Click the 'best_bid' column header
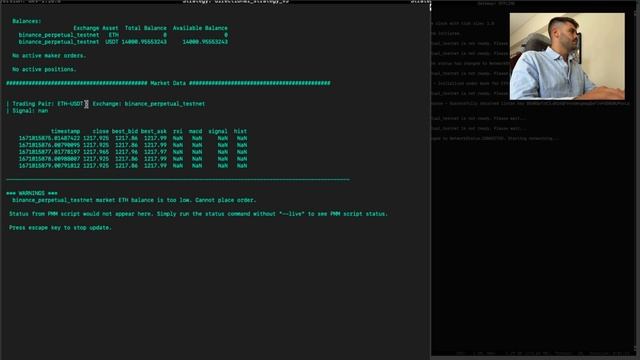This screenshot has width=640, height=360. click(x=124, y=131)
